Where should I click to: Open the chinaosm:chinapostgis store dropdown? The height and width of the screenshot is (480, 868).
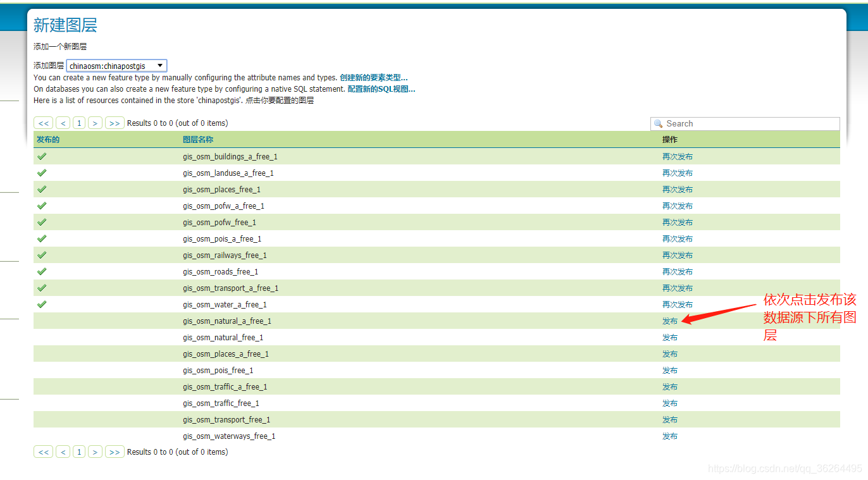[x=116, y=66]
